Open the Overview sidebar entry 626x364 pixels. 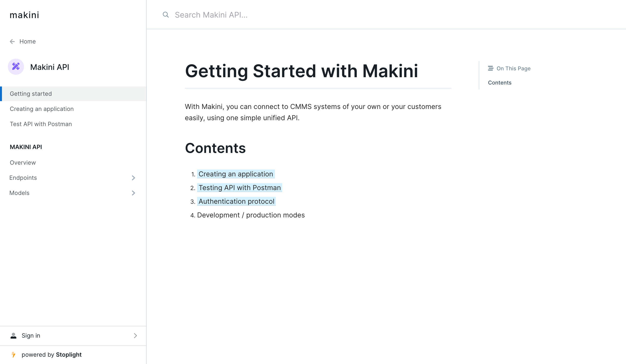(73, 163)
